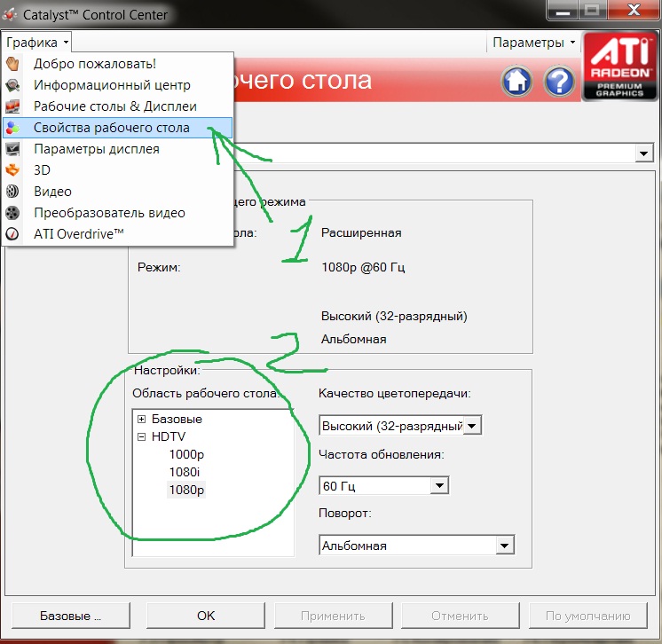Click the upper Высокий (32-разрядный) summary text
Screen dimensions: 662x644
394,316
